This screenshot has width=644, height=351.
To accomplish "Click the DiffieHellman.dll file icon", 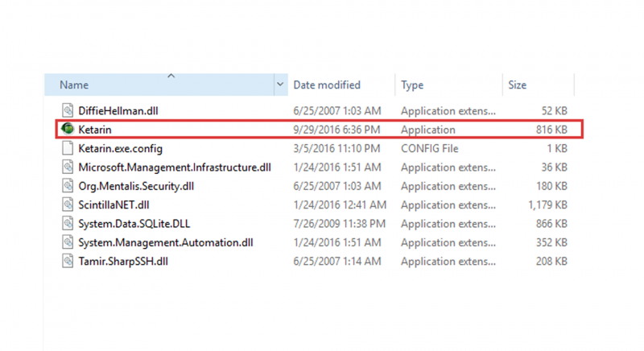I will (68, 110).
